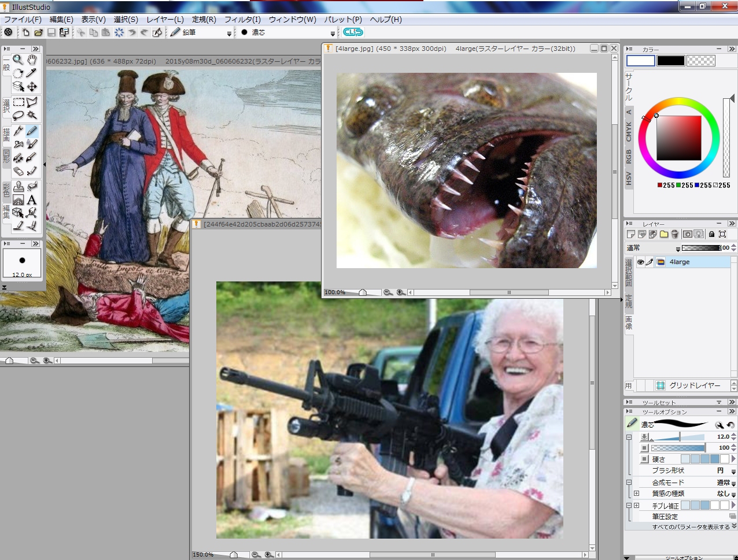
Task: Activate the text tool (A icon)
Action: tap(32, 200)
